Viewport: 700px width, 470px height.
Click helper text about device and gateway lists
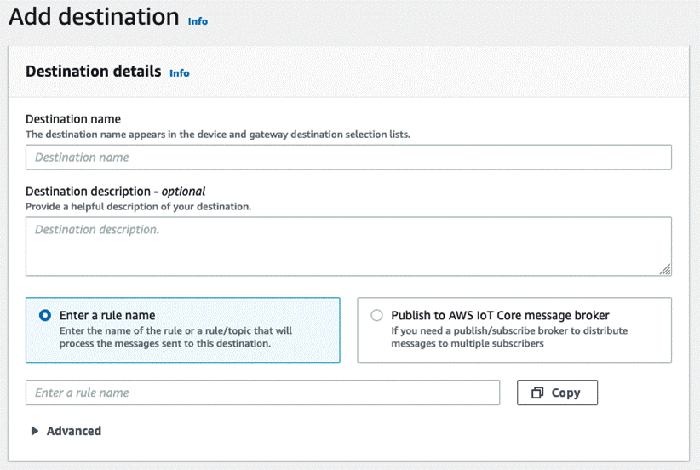pyautogui.click(x=218, y=134)
